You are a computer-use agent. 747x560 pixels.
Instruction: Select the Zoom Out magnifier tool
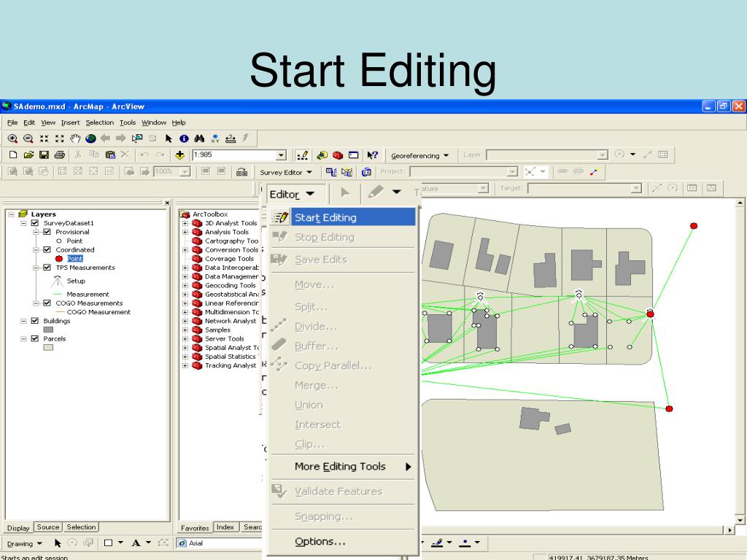click(28, 139)
